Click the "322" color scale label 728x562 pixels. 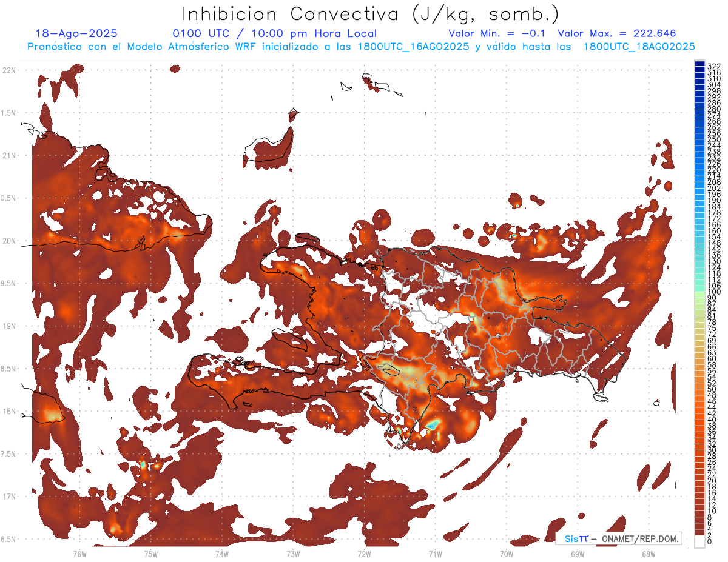pos(714,65)
